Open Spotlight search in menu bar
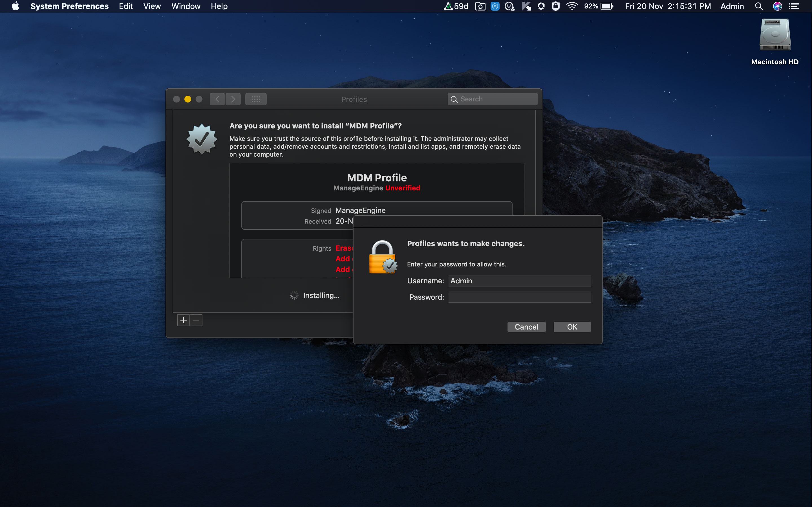 point(759,6)
